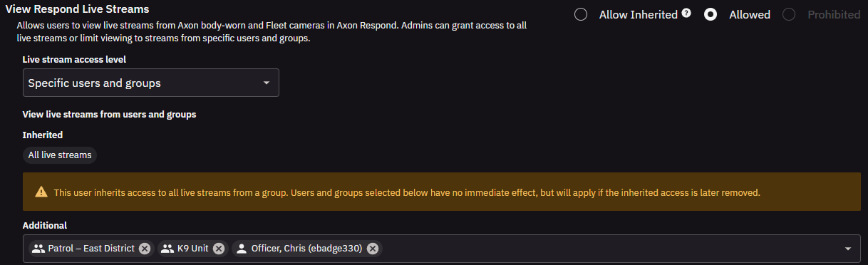The width and height of the screenshot is (868, 265).
Task: Open the Live stream access level dropdown
Action: 150,83
